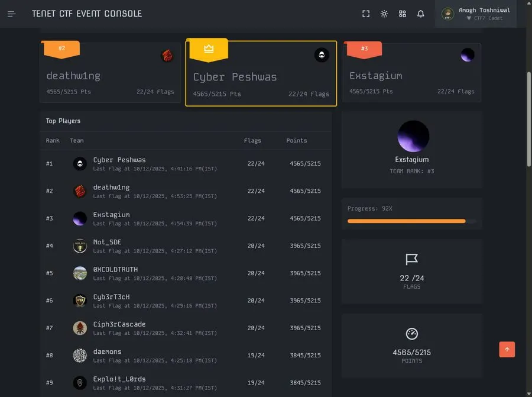The image size is (532, 397).
Task: Select the Cyber Peshwas winner card
Action: point(261,73)
